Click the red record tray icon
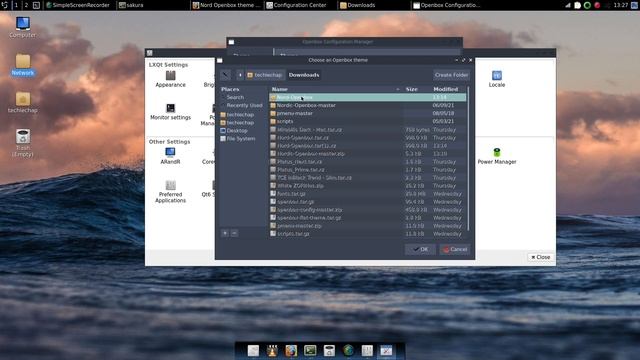Viewport: 640px width, 360px height. click(597, 5)
